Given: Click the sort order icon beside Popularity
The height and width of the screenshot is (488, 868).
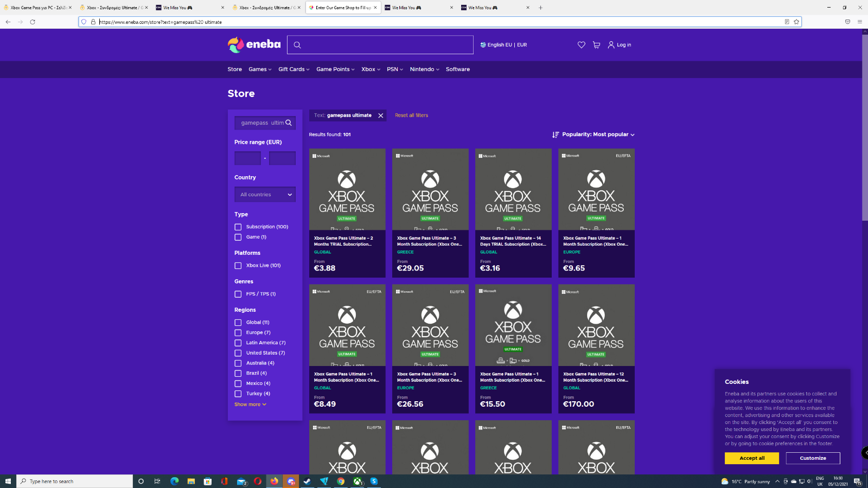Looking at the screenshot, I should 556,134.
